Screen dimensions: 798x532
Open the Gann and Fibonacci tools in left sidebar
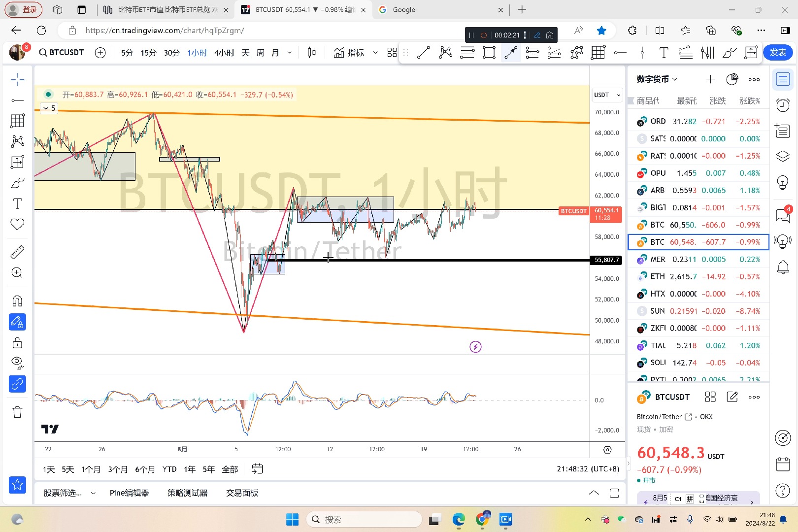(x=17, y=121)
